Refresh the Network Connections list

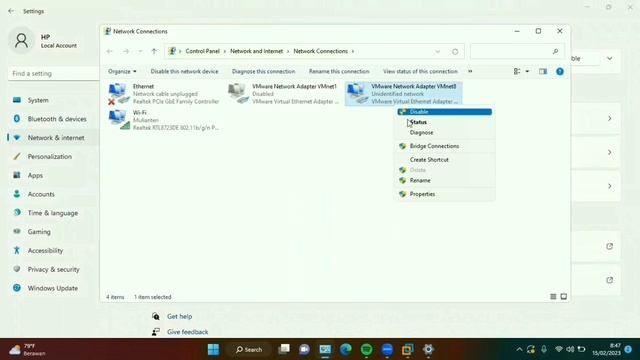coord(455,51)
